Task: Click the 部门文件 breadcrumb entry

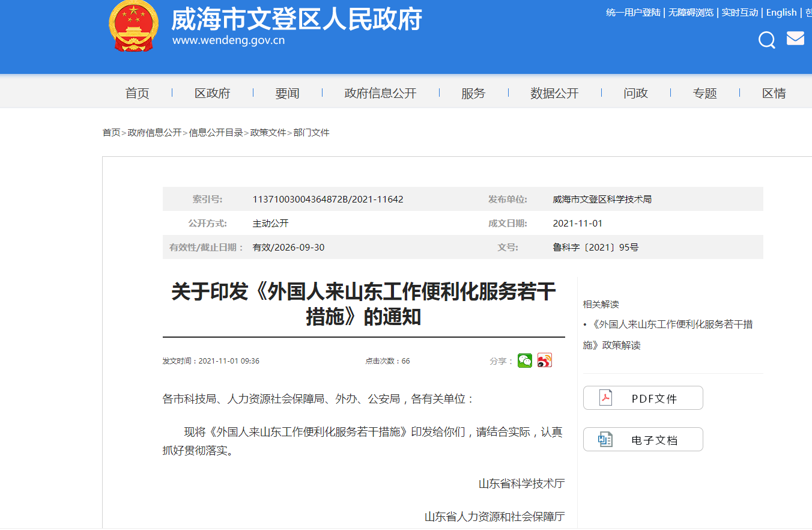Action: point(312,133)
